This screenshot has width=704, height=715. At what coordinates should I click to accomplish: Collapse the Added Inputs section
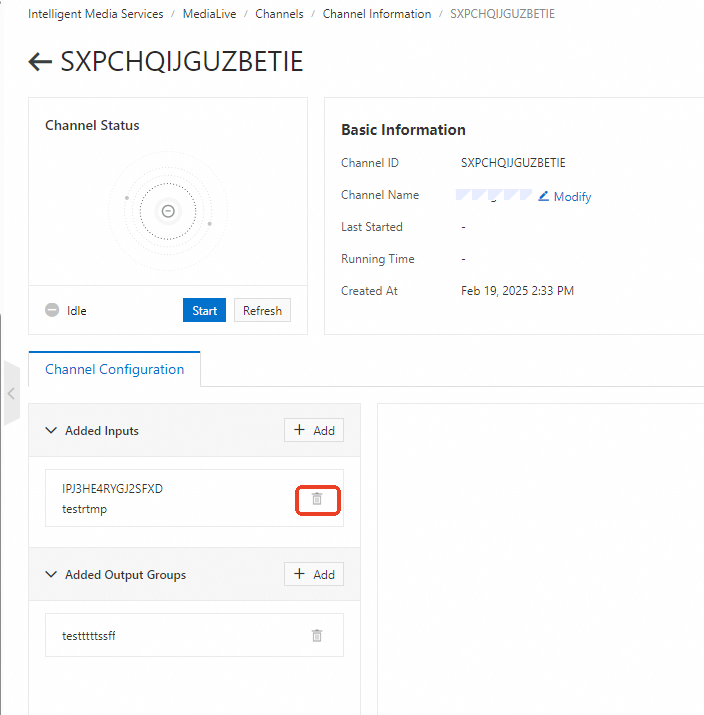coord(51,430)
